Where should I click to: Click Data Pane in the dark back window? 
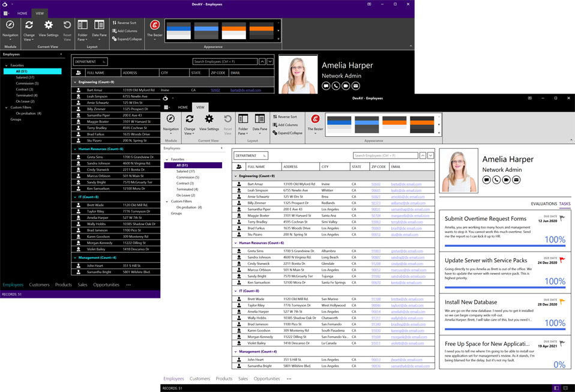[100, 29]
